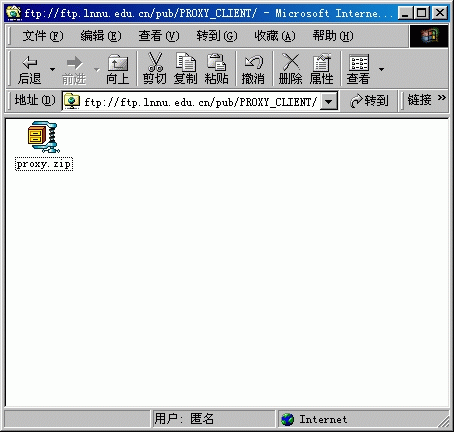
Task: Click the Back (后退) arrow icon
Action: click(x=30, y=62)
